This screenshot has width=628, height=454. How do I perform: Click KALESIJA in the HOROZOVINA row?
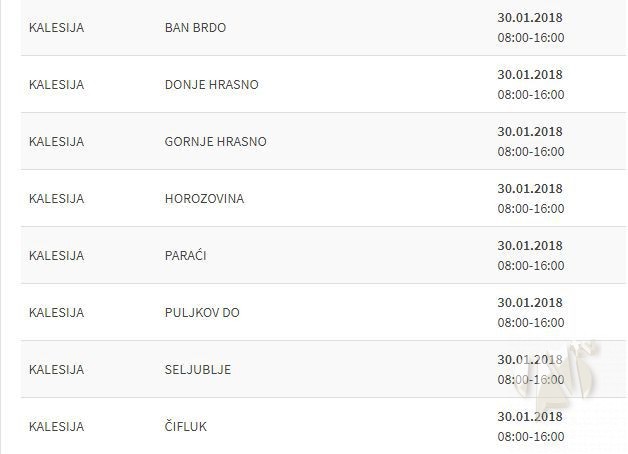coord(56,198)
